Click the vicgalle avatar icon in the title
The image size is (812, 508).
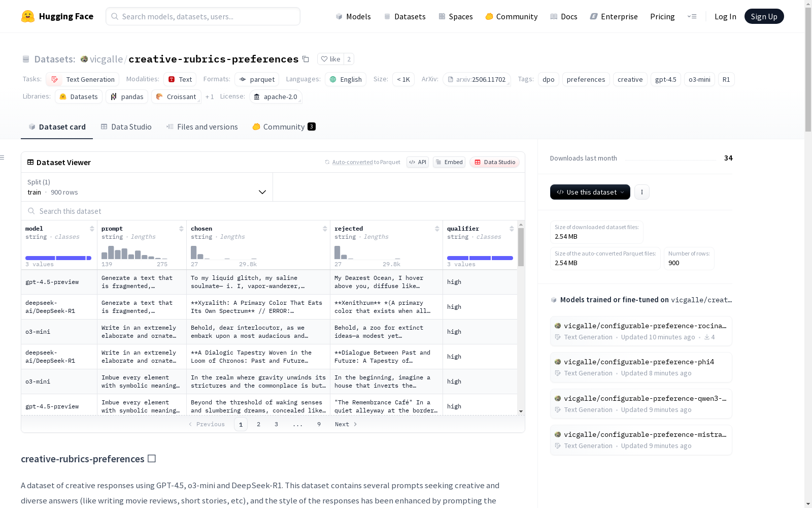click(84, 59)
